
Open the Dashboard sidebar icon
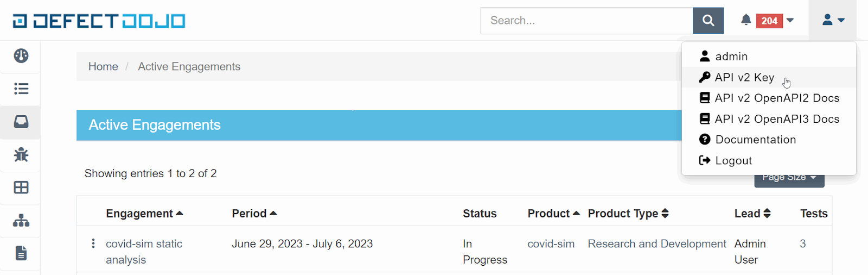point(21,56)
